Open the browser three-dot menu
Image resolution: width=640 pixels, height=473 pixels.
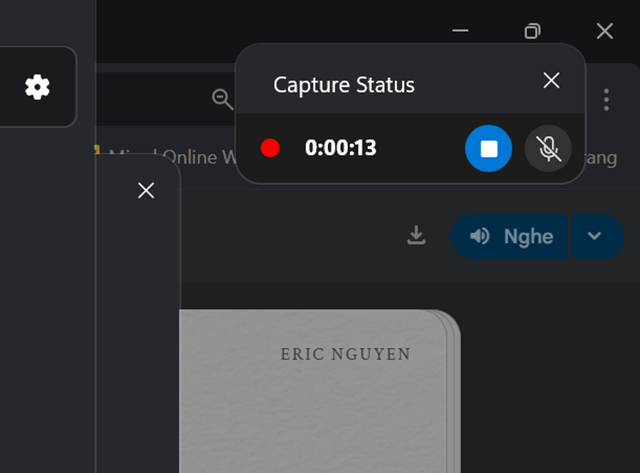click(607, 99)
